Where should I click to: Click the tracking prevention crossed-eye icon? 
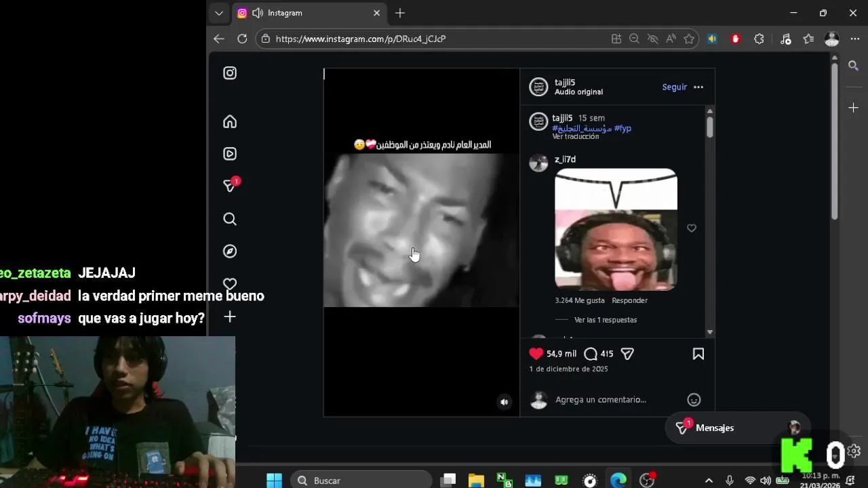tap(653, 39)
